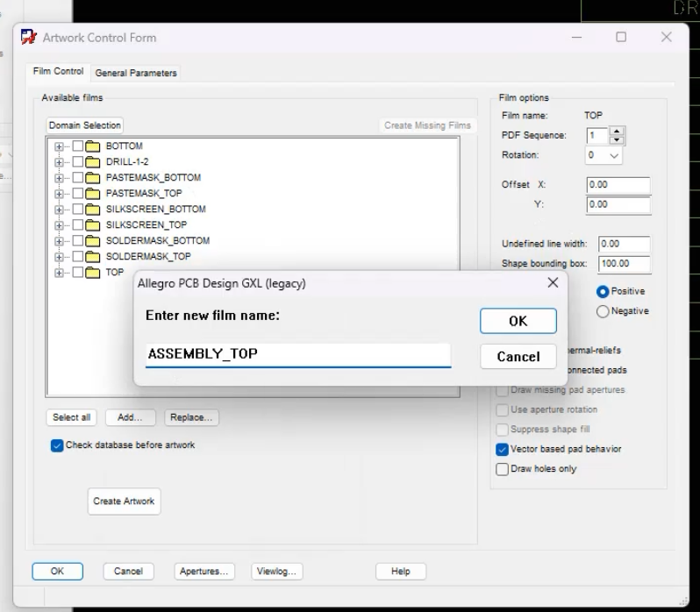Expand the PASTEMASK_BOTTOM tree node
Screen dimensions: 700x612
[x=59, y=178]
